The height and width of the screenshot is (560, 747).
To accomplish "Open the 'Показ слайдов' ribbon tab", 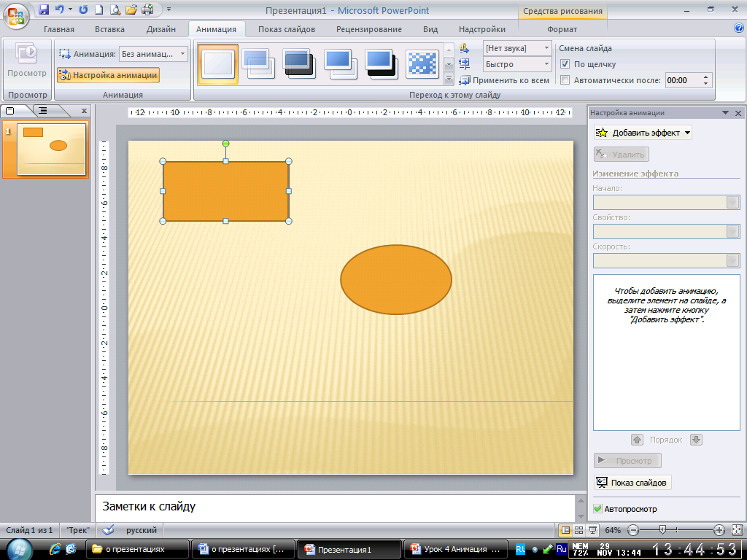I will click(287, 29).
